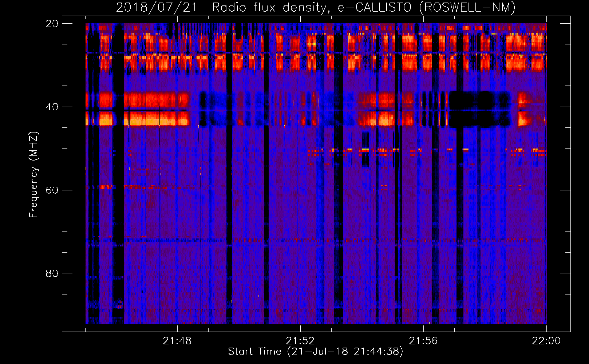Click the 60 frequency axis label
The height and width of the screenshot is (364, 589).
click(52, 190)
